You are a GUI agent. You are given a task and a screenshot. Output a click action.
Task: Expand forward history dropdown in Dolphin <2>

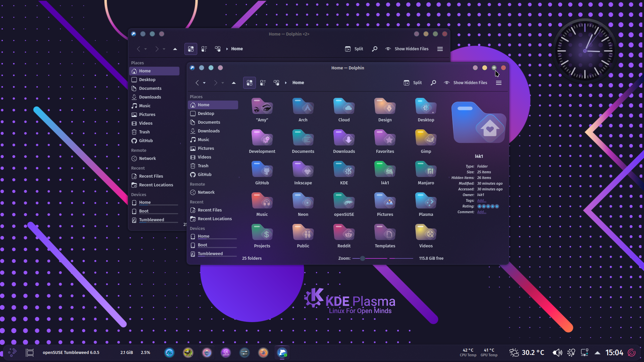164,49
